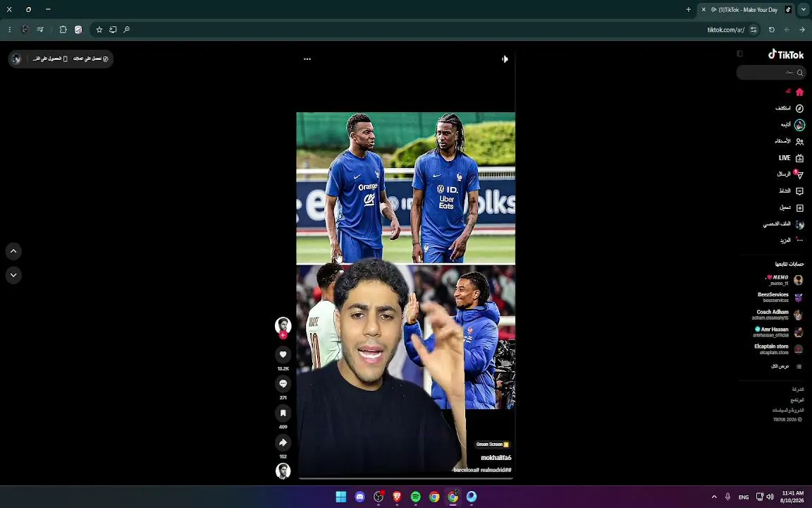This screenshot has height=508, width=812.
Task: Select the TikTok - Make Your Day tab
Action: point(746,9)
